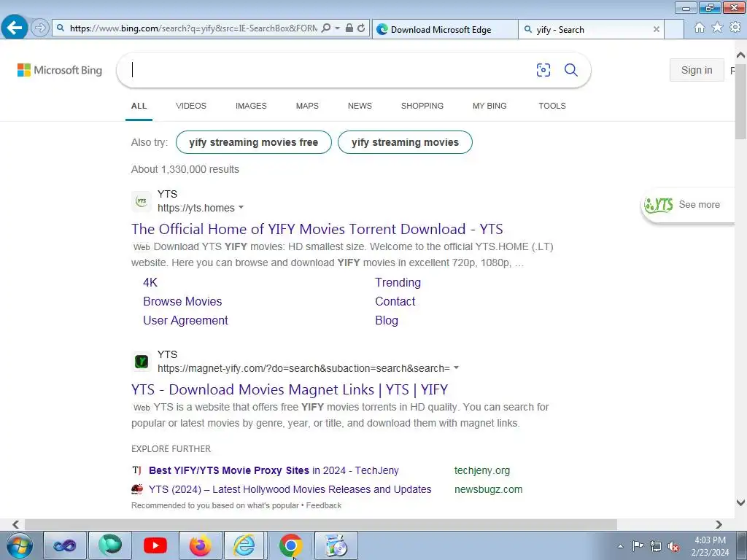This screenshot has width=747, height=560.
Task: Switch to the Download Microsoft Edge tab
Action: coord(444,29)
